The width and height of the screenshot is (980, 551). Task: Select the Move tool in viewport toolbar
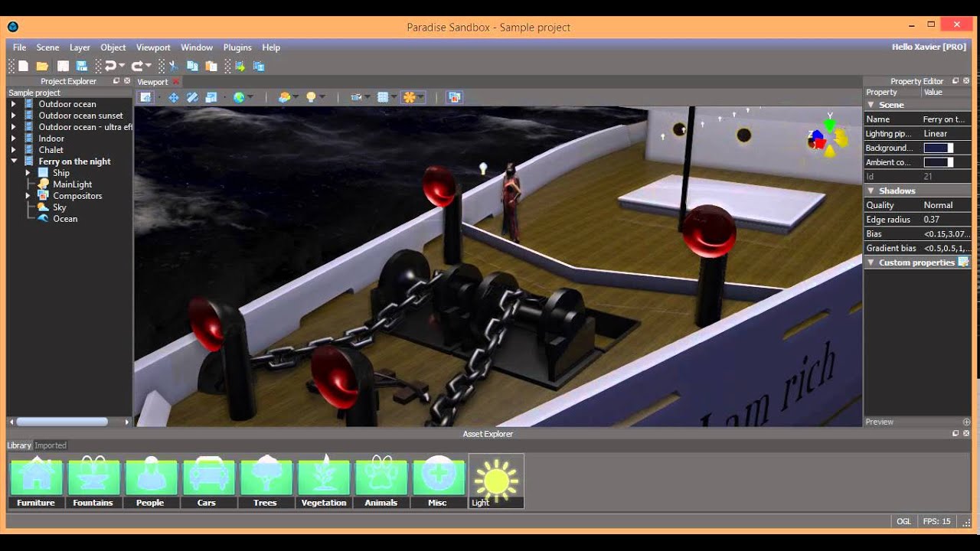(173, 97)
